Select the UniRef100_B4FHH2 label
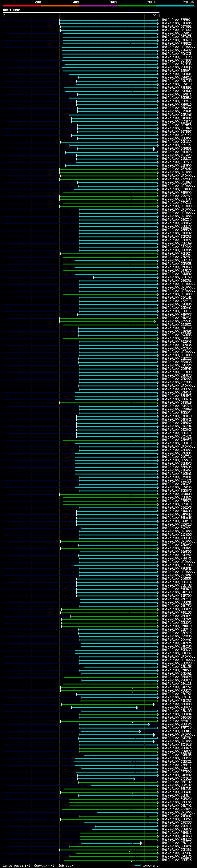This screenshot has width=197, height=868. 176,118
